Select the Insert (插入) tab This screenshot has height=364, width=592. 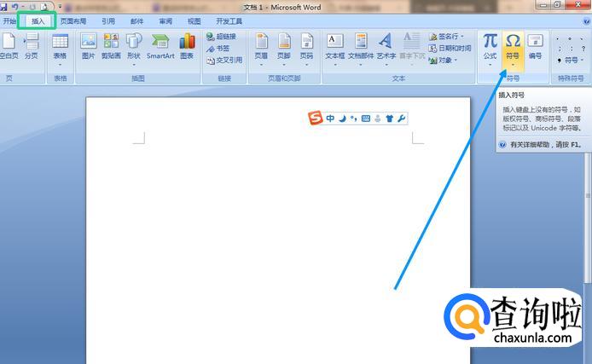(x=38, y=20)
